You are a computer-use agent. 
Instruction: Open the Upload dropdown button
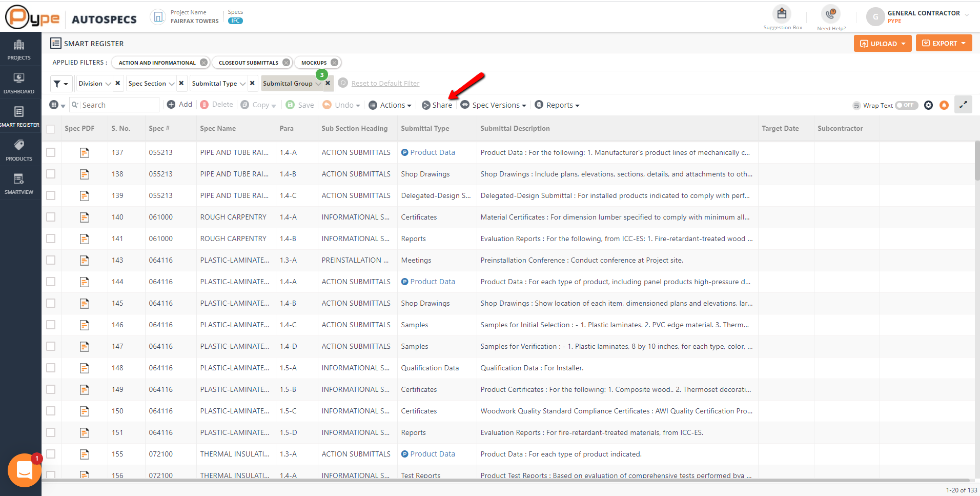click(x=883, y=44)
